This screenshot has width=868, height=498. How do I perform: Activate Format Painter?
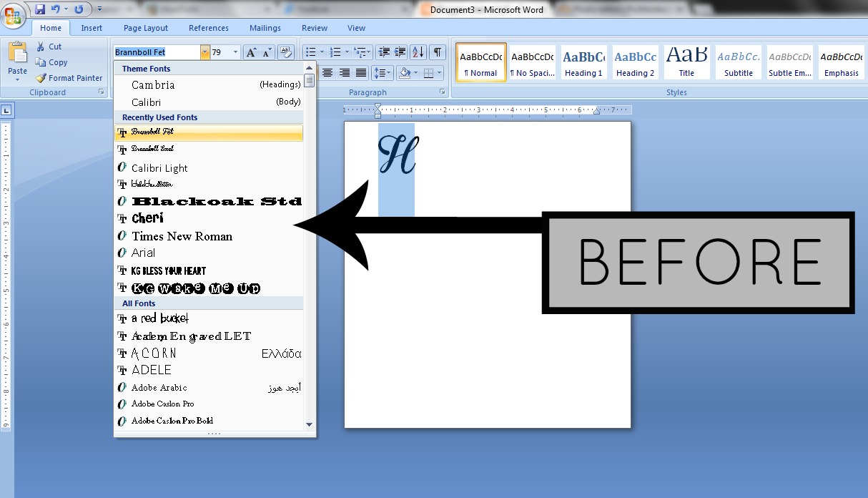click(x=69, y=78)
